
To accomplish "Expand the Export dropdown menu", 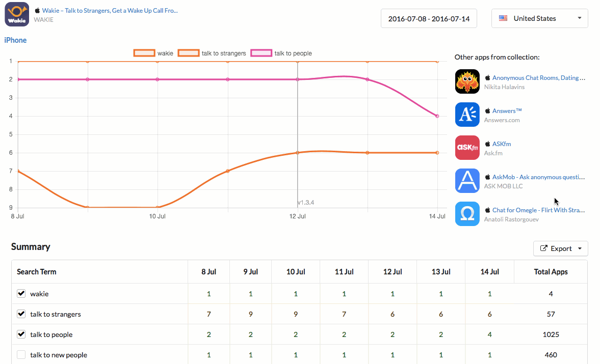I will pos(580,248).
